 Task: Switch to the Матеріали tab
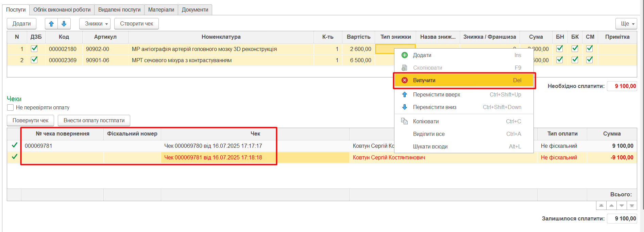[161, 10]
